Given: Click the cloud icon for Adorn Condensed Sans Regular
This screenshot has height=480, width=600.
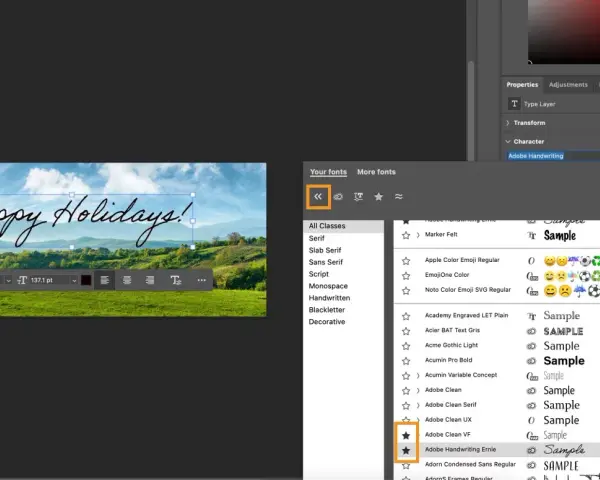Looking at the screenshot, I should 532,465.
